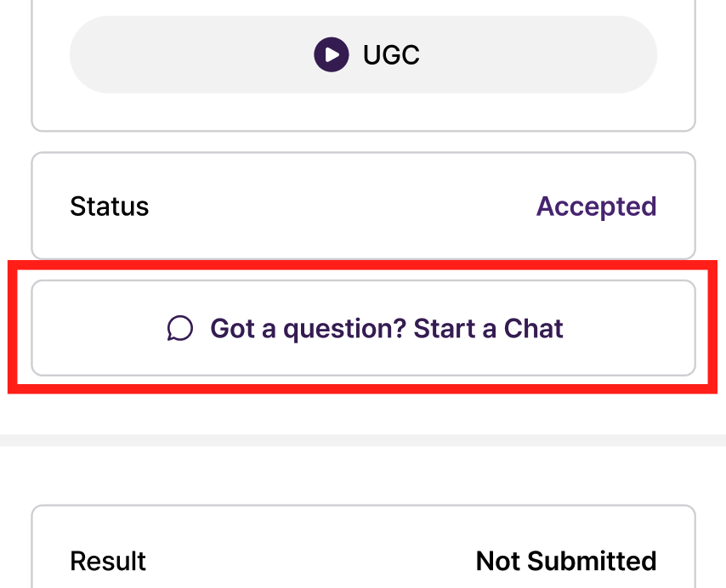
Task: Click the chat bubble icon
Action: [x=180, y=328]
